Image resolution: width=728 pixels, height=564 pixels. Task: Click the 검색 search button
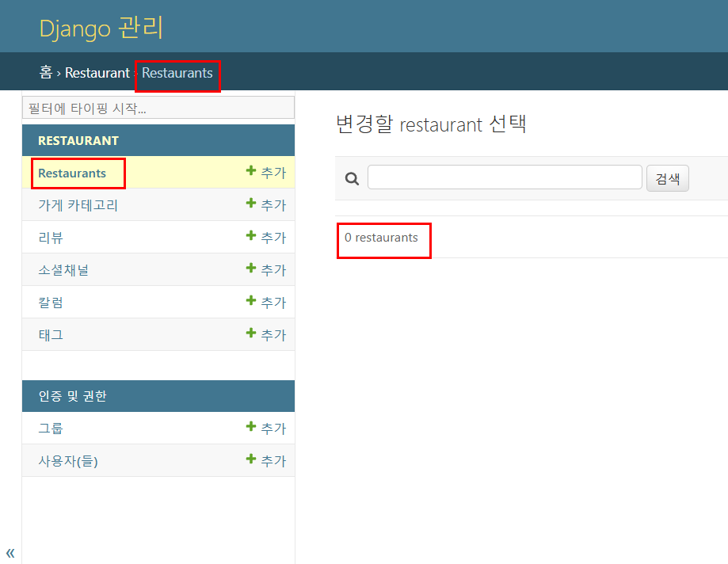click(668, 178)
